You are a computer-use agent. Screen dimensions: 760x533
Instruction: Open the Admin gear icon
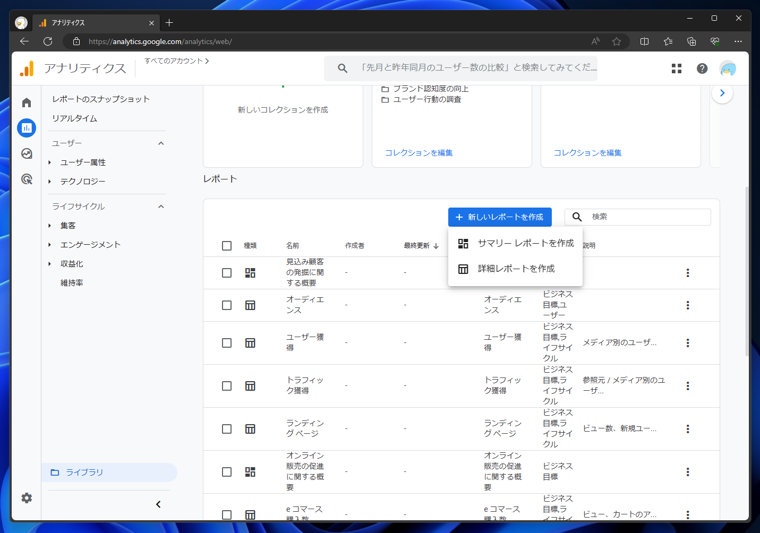click(27, 498)
